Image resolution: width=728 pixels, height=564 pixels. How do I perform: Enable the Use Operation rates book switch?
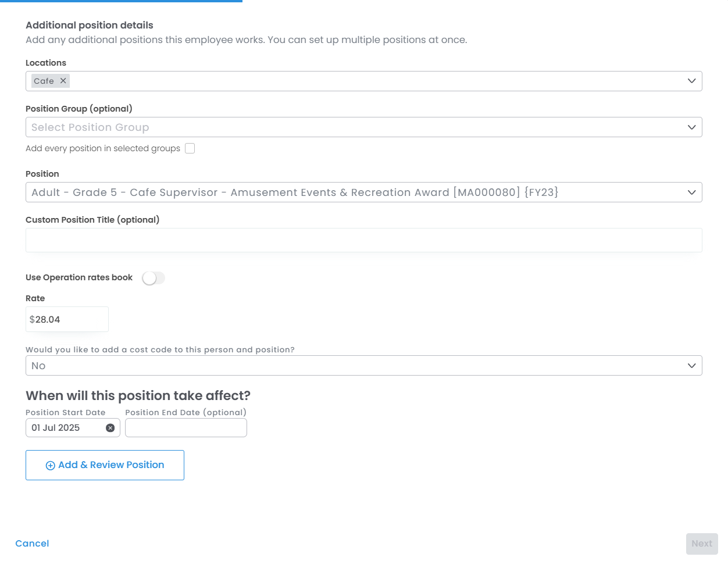tap(154, 278)
